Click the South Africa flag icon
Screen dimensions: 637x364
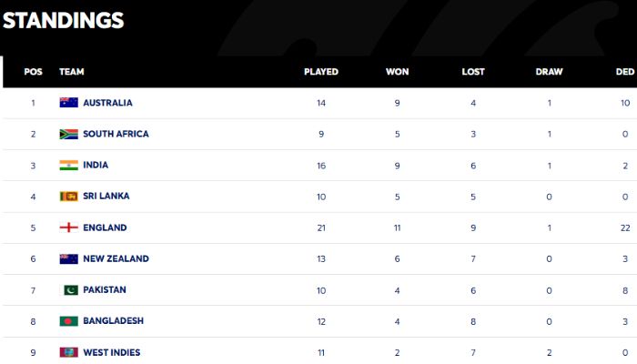click(x=68, y=134)
